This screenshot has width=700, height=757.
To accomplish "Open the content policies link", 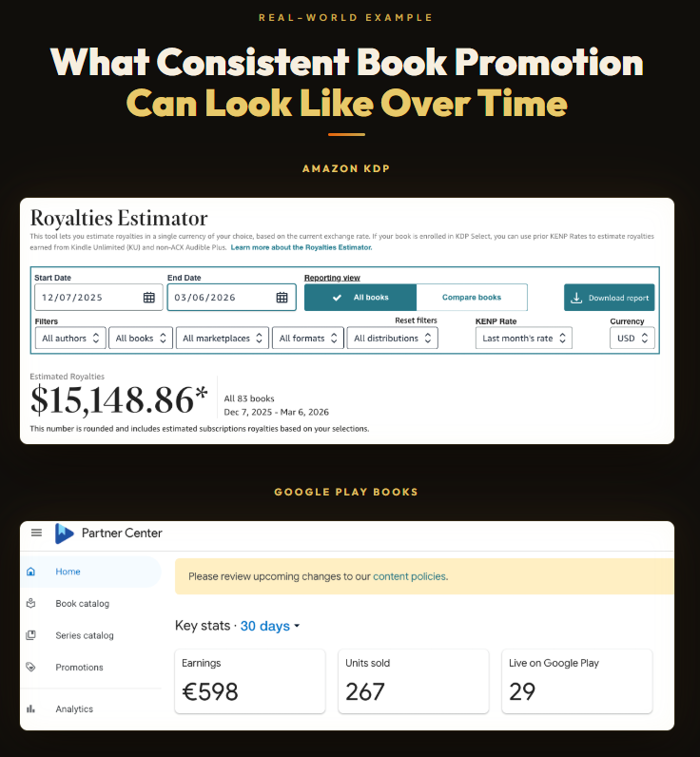I will (x=409, y=576).
